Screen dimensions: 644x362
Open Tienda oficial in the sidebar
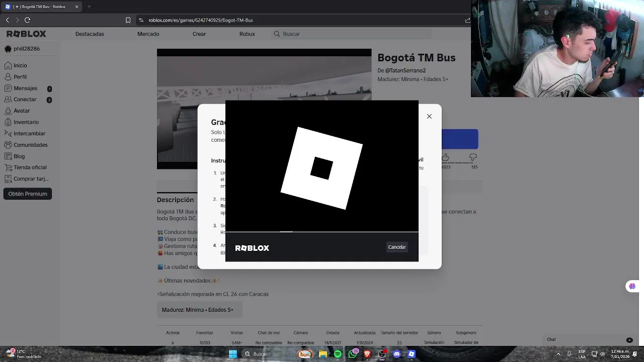pyautogui.click(x=30, y=167)
